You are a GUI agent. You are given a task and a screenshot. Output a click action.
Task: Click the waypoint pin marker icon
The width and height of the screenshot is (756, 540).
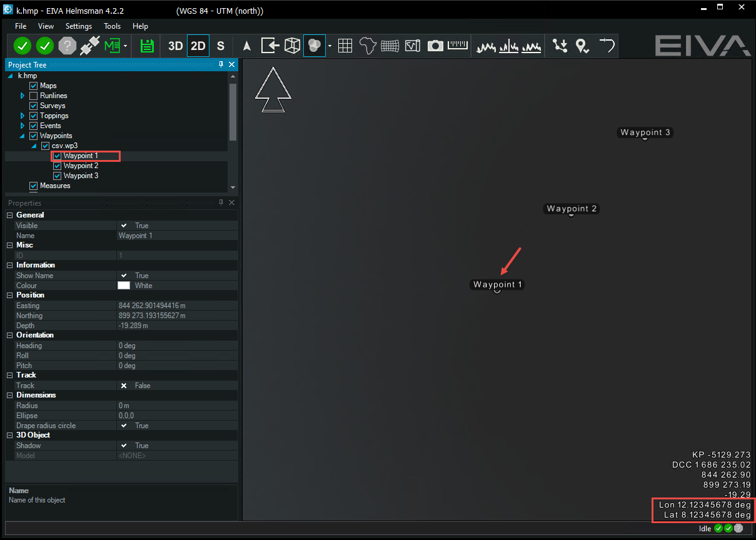tap(582, 46)
